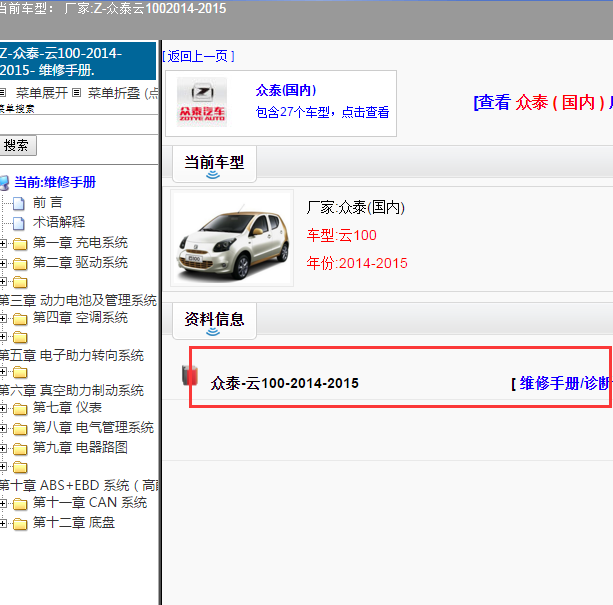
Task: Click the 第八章 电气管理系统 folder icon
Action: pyautogui.click(x=20, y=429)
